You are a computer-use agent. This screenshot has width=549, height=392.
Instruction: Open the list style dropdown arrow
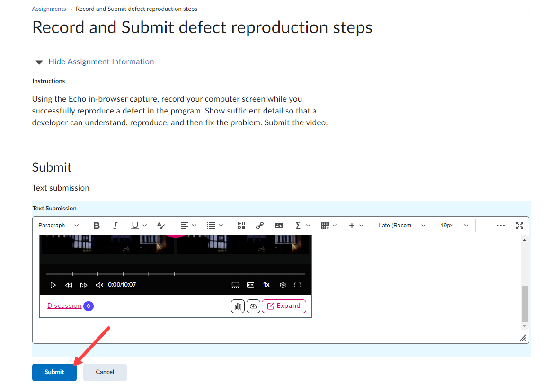[221, 226]
